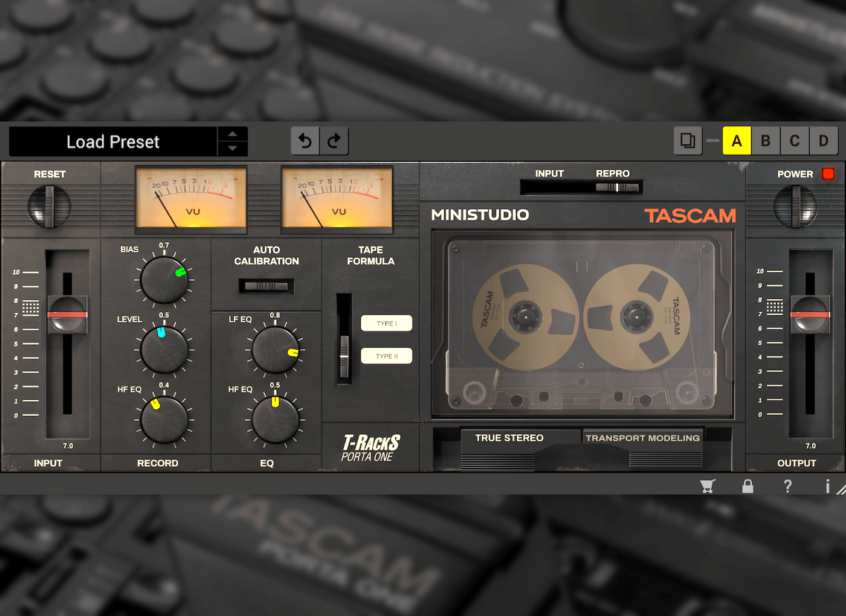Turn the RESET knob
846x616 pixels.
point(50,207)
